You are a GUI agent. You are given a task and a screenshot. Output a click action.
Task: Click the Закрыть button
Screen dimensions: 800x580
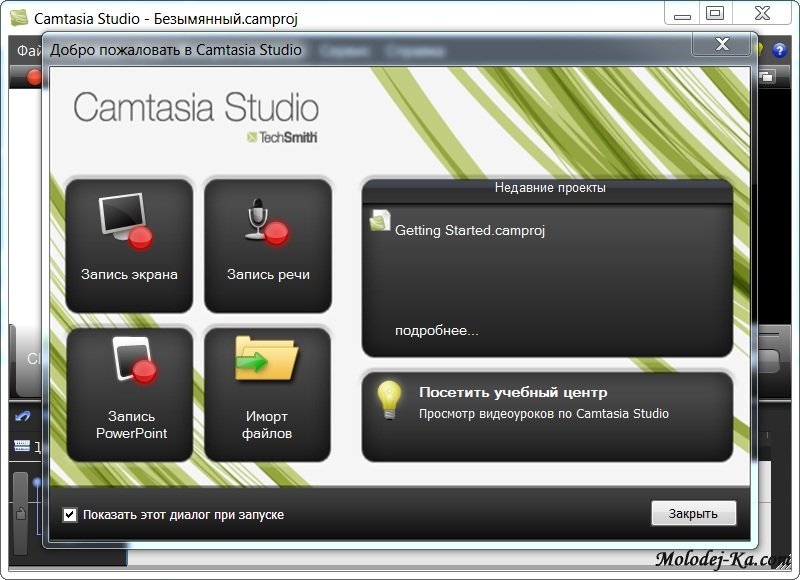[693, 513]
